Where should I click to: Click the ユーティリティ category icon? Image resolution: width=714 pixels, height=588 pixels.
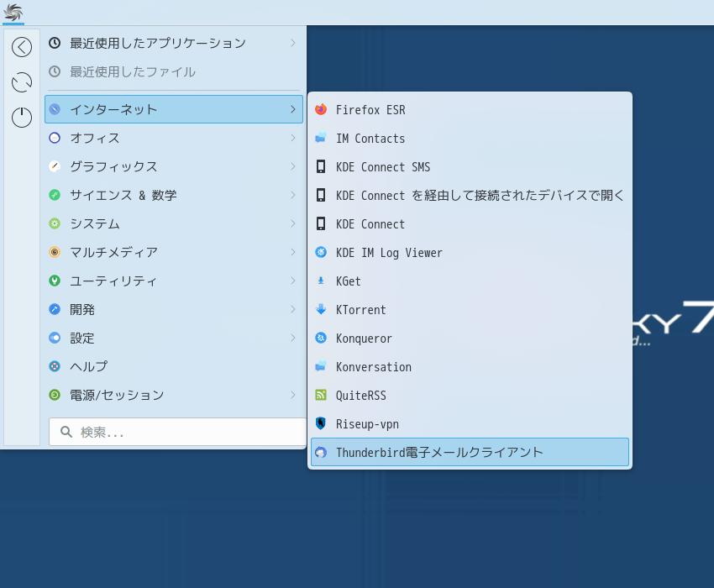click(55, 281)
